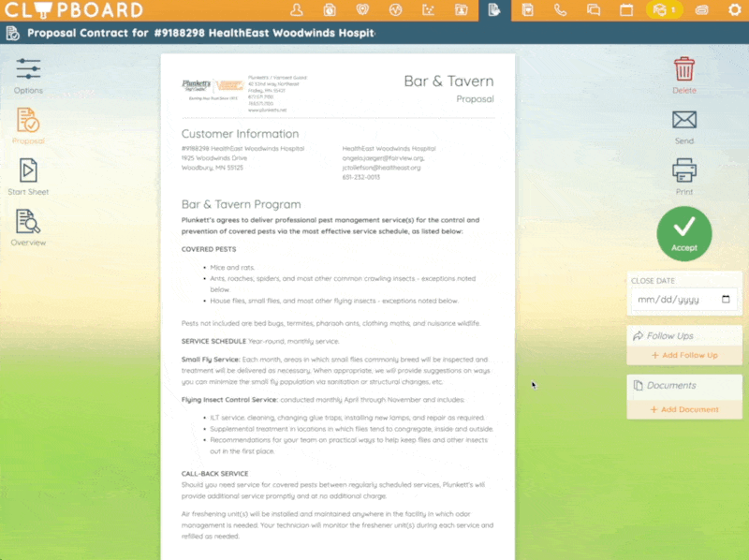The height and width of the screenshot is (560, 749).
Task: Delete the proposal using trash icon
Action: [684, 76]
